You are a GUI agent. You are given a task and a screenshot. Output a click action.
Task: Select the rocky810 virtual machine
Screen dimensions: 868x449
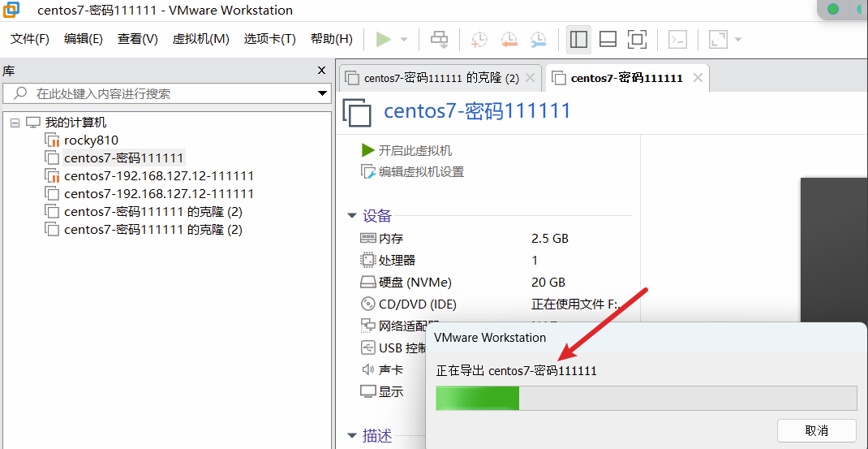point(91,140)
